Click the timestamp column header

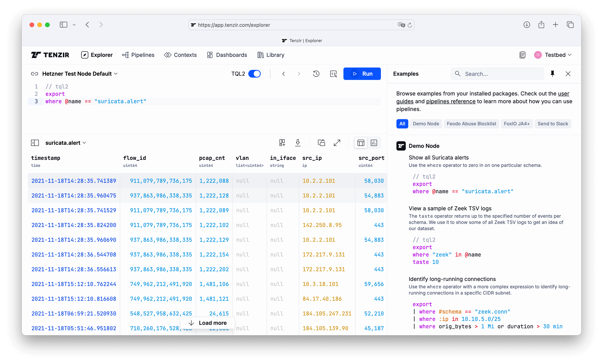pos(45,158)
